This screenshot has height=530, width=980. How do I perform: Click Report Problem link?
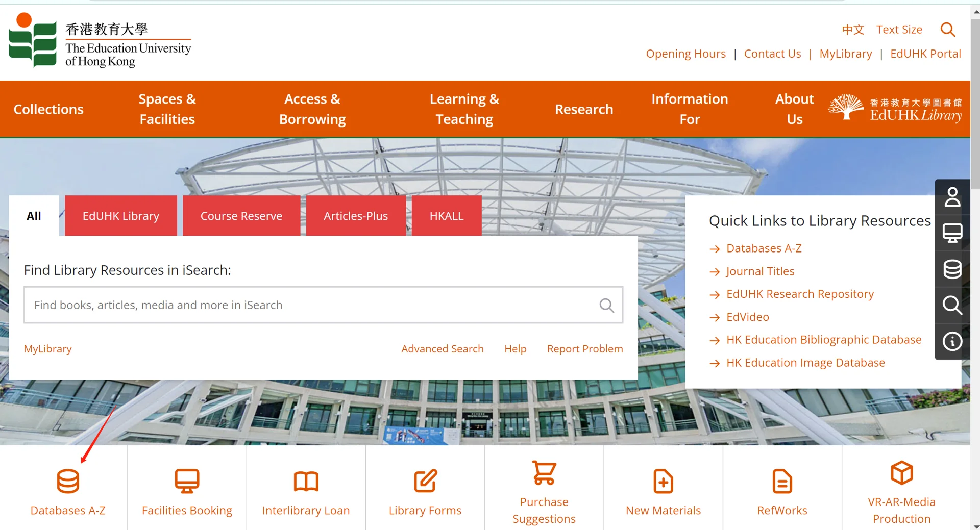tap(585, 349)
